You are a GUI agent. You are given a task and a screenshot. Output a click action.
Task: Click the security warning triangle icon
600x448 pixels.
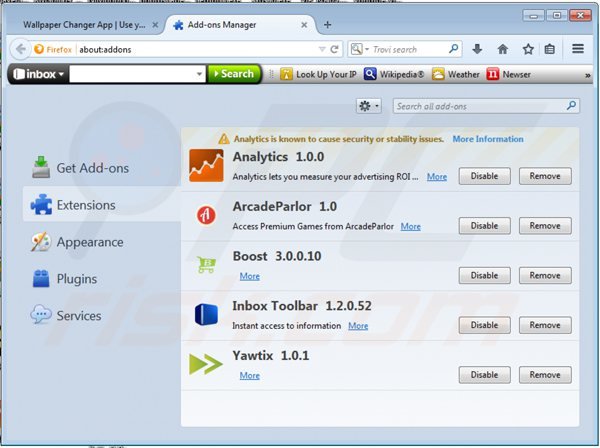224,139
